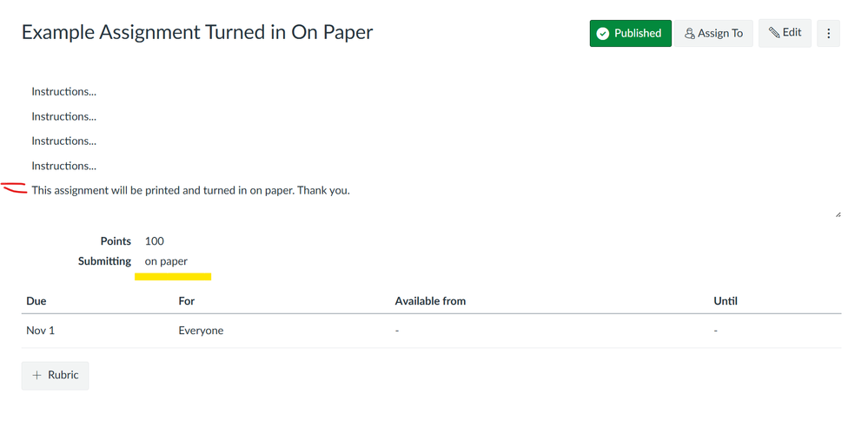Click the For column header
The width and height of the screenshot is (868, 427).
[187, 301]
